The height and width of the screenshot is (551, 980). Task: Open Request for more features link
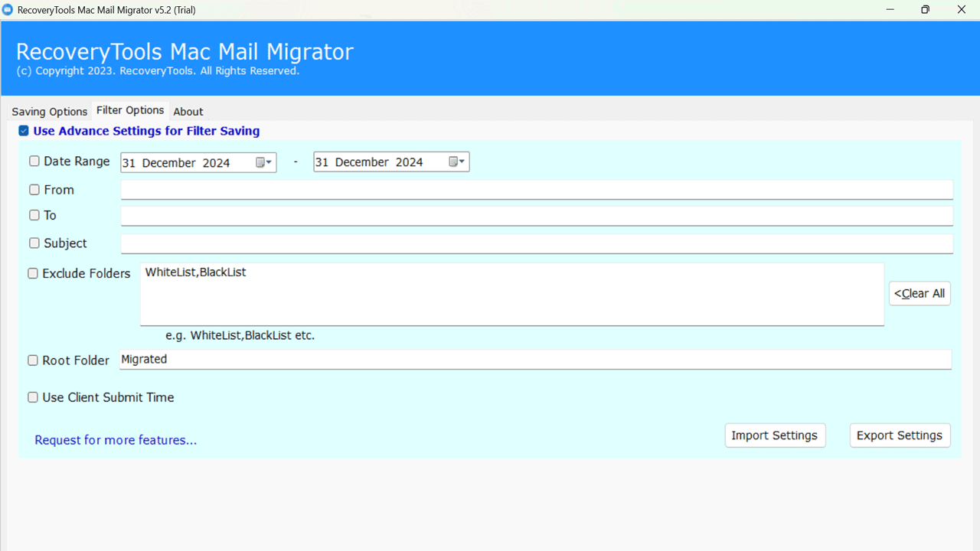116,440
